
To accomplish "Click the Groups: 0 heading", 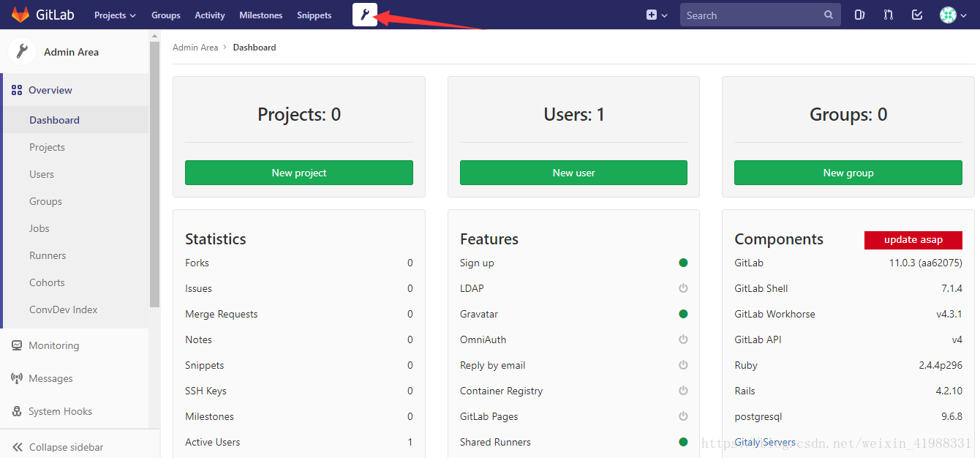I will (x=848, y=114).
